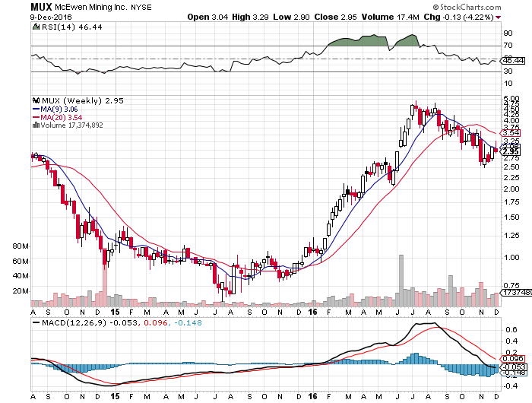Click the 20M volume axis label
Screen dimensions: 532x403
(x=21, y=291)
